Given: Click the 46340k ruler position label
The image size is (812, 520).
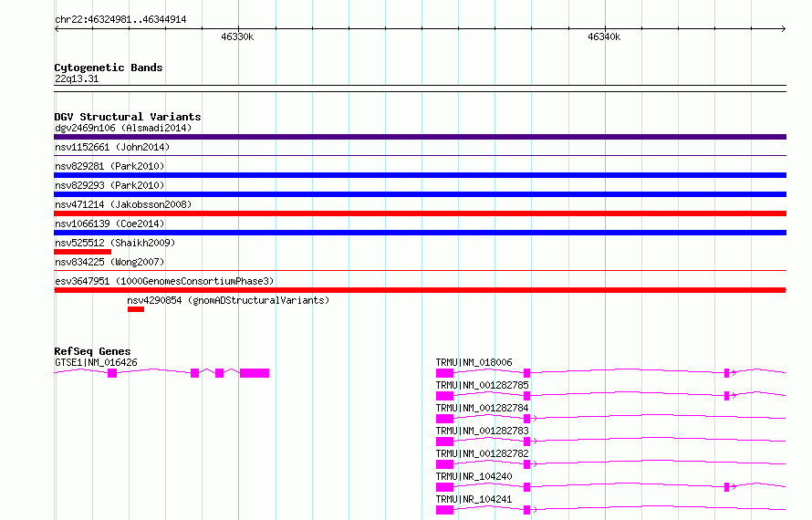Looking at the screenshot, I should (604, 36).
